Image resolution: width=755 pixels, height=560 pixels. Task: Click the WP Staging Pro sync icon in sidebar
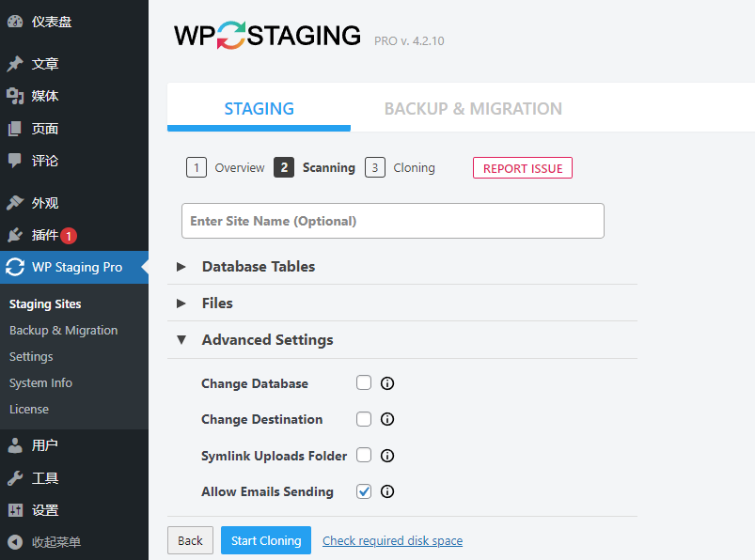point(15,267)
